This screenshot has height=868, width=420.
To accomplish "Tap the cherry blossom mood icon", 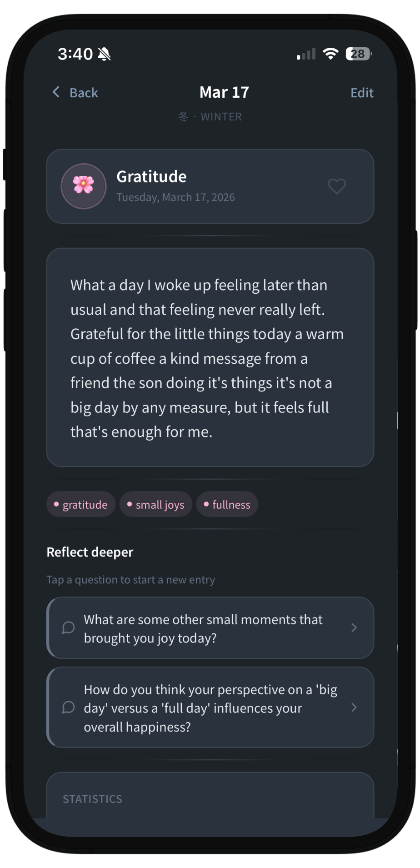I will 84,186.
